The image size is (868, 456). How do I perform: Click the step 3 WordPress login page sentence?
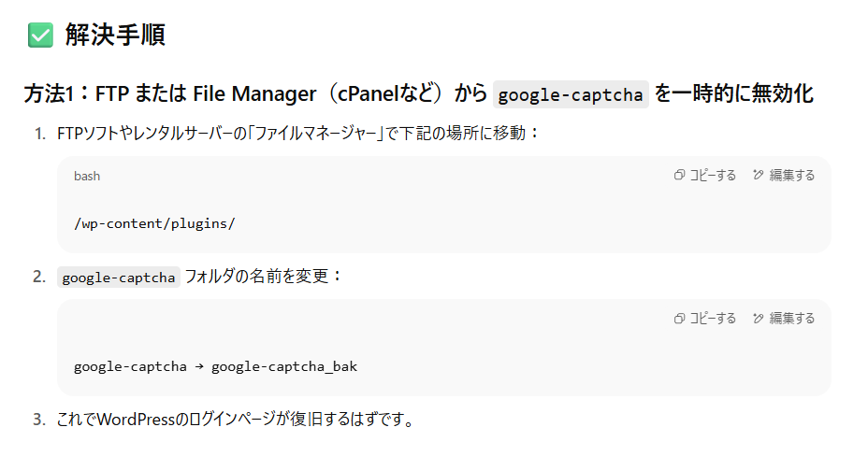(237, 419)
